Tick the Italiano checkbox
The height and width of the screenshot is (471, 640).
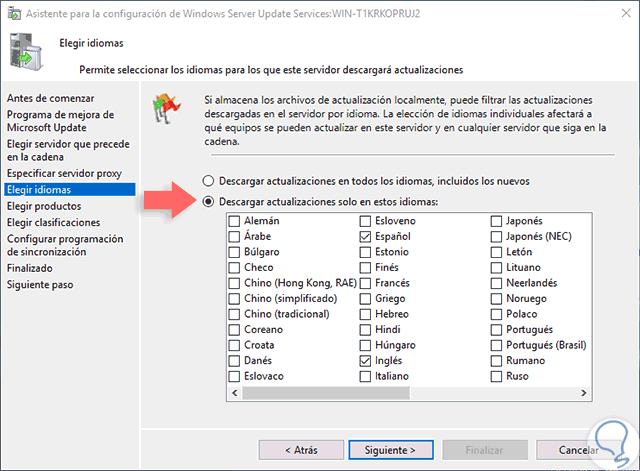[365, 376]
